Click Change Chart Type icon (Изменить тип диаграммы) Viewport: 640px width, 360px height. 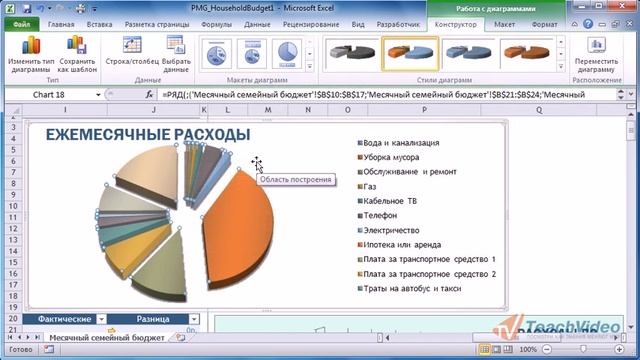[31, 55]
